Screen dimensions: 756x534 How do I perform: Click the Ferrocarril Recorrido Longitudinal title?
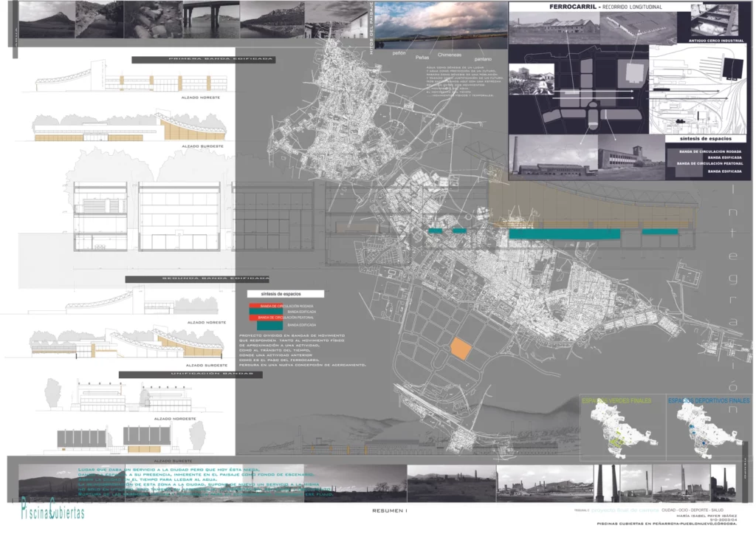[x=581, y=7]
